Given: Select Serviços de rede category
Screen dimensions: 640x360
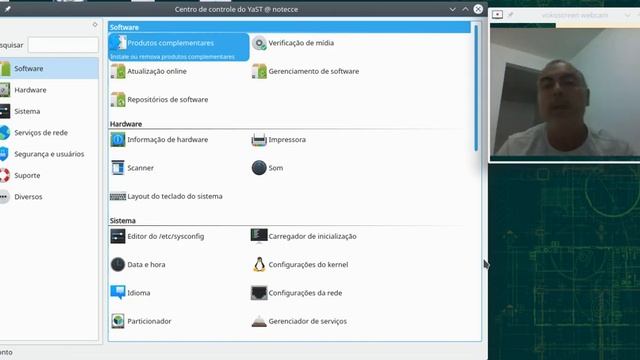Looking at the screenshot, I should (x=49, y=133).
